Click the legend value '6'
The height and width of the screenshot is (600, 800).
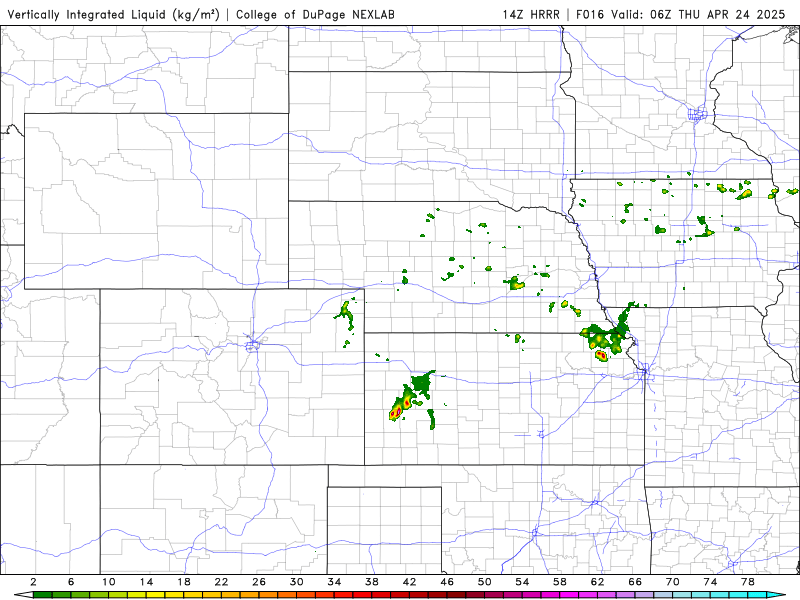71,582
